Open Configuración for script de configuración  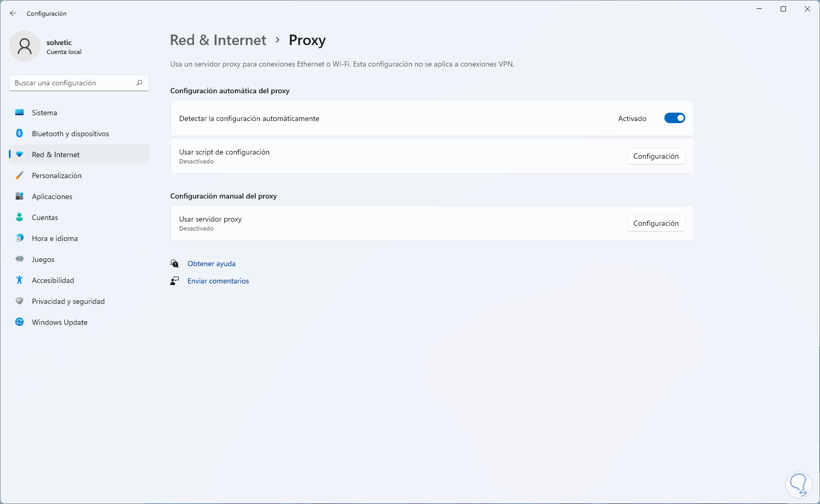pos(655,156)
